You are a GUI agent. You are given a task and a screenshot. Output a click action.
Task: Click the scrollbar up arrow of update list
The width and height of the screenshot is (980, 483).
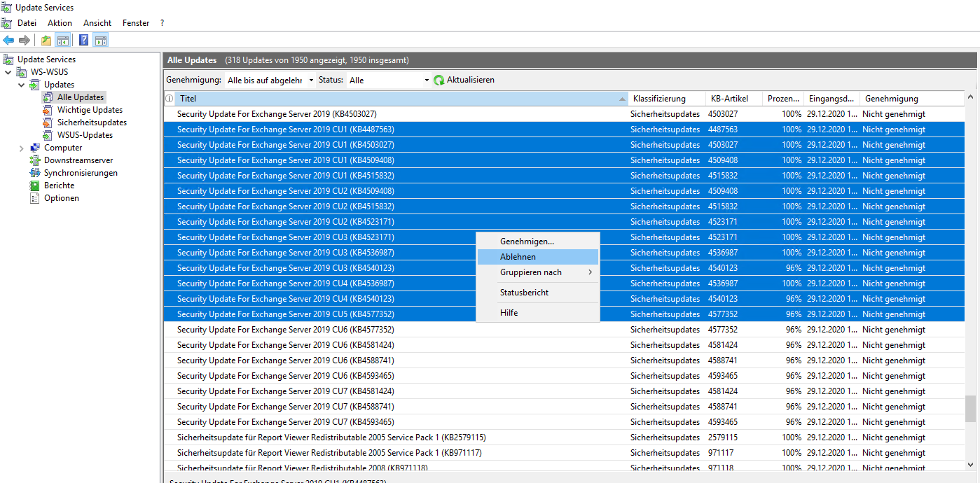click(x=970, y=96)
